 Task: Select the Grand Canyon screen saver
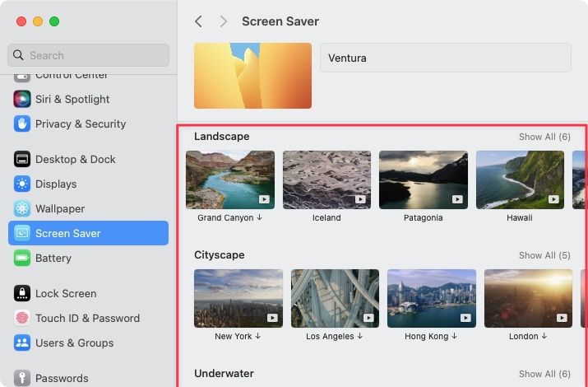230,180
